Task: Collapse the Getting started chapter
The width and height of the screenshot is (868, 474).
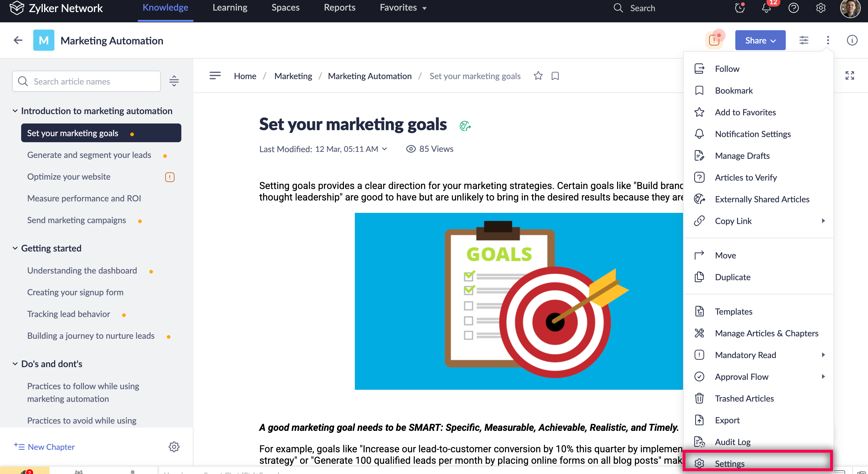Action: pyautogui.click(x=15, y=248)
